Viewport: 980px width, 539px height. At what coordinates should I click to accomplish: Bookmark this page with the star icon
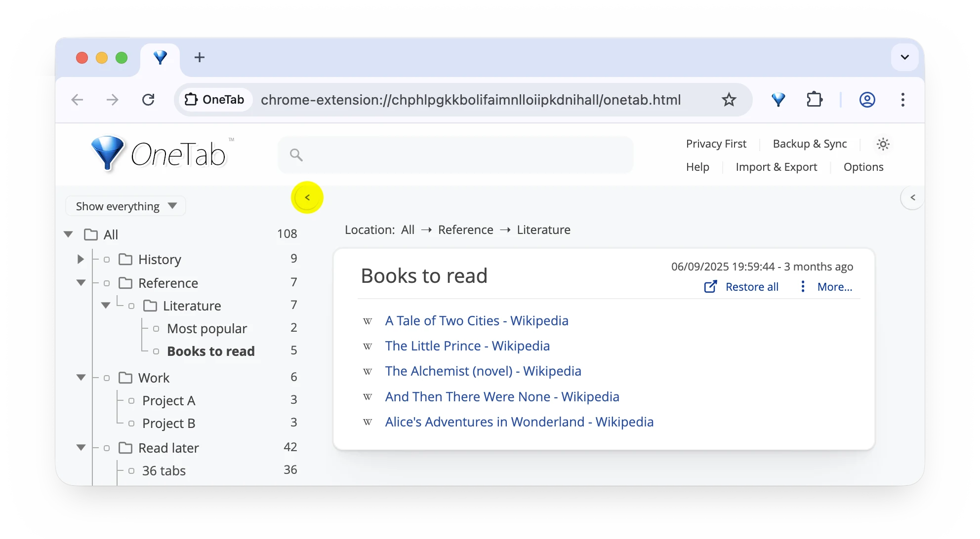click(729, 100)
